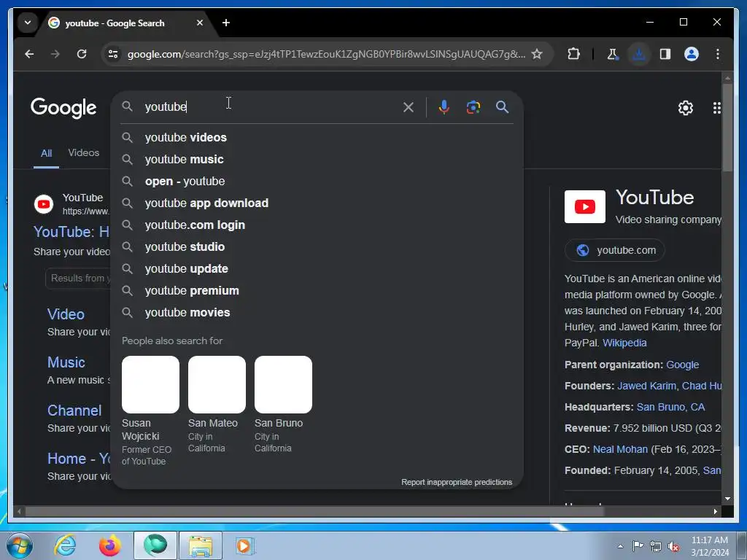
Task: Open the Music sitelink result
Action: point(66,362)
